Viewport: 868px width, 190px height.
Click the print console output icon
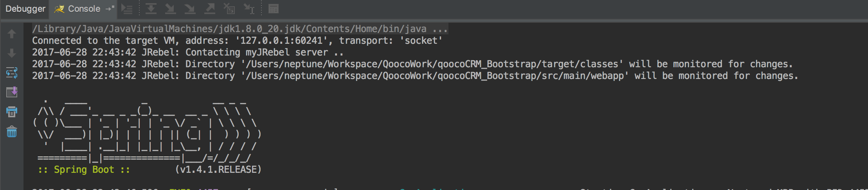tap(12, 112)
